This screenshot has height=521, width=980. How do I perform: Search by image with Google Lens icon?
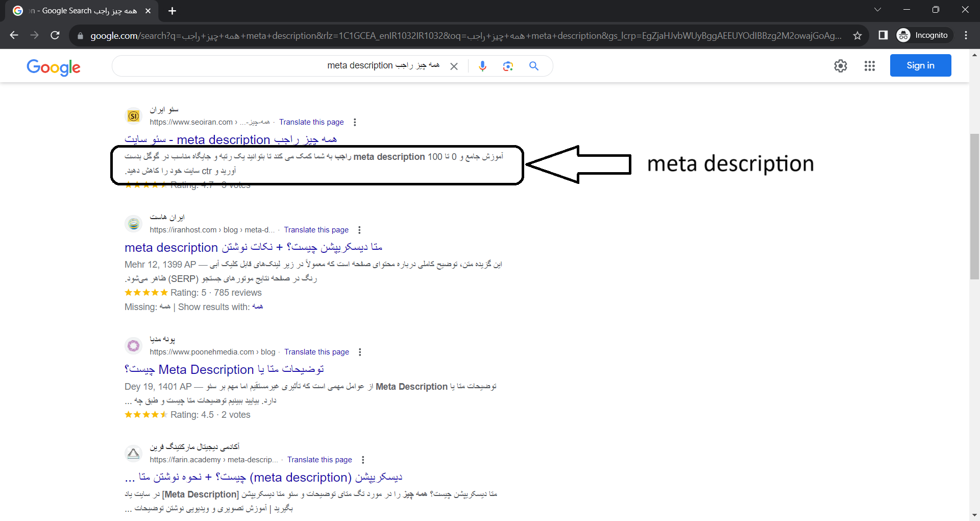[x=508, y=66]
